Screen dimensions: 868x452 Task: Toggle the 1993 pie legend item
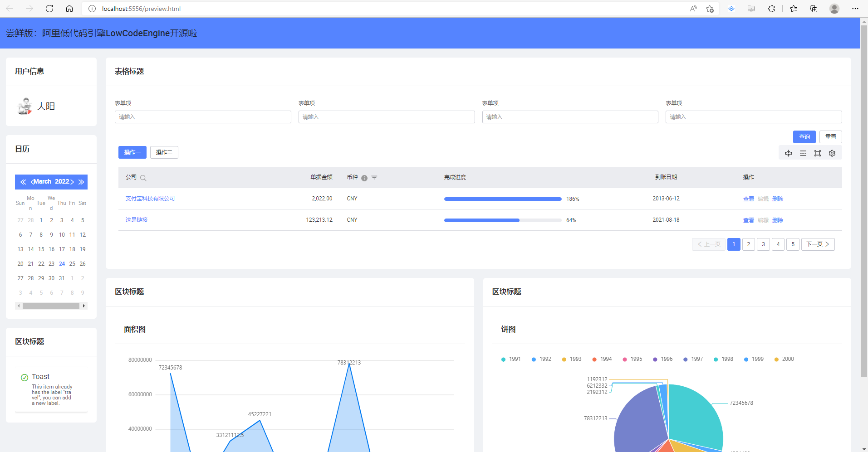point(572,359)
